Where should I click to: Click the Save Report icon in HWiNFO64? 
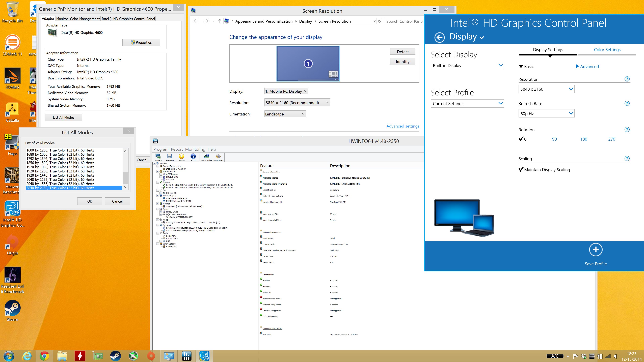(170, 157)
